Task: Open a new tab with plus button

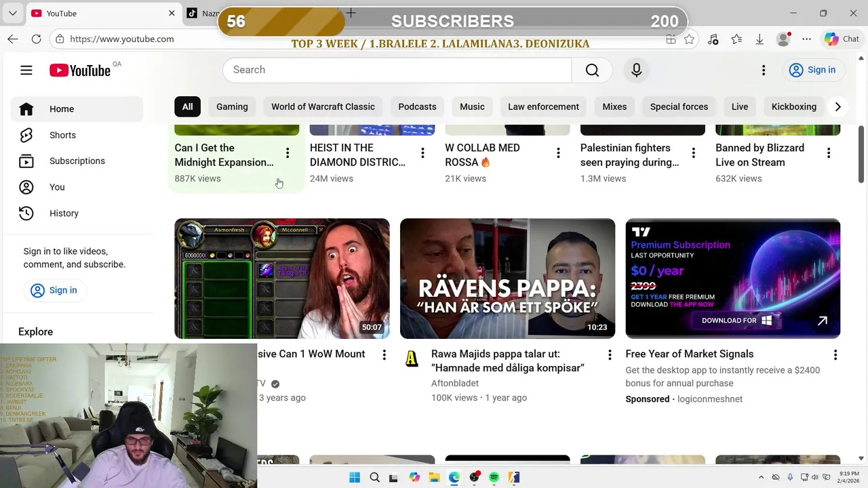Action: pos(351,13)
